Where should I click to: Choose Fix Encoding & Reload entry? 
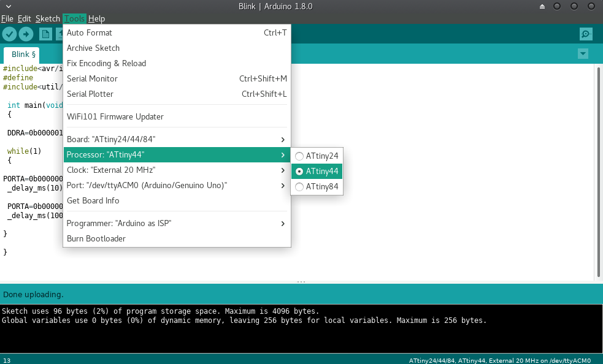177,63
